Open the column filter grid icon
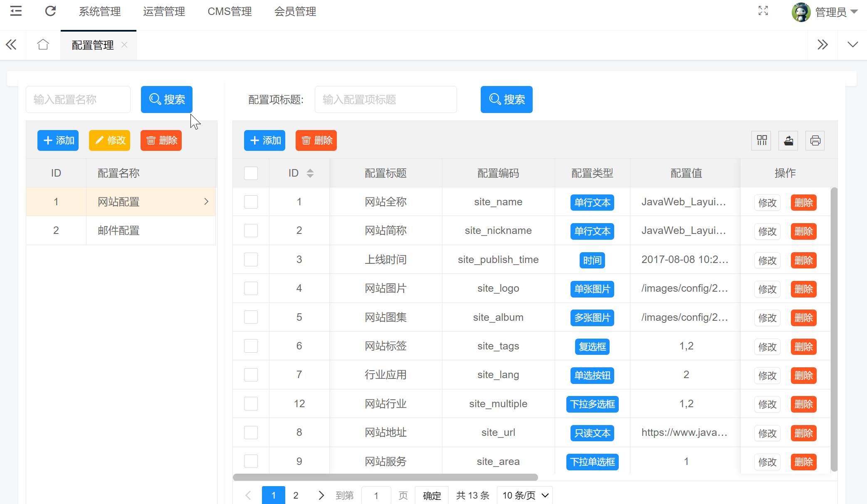Viewport: 867px width, 504px height. coord(762,140)
